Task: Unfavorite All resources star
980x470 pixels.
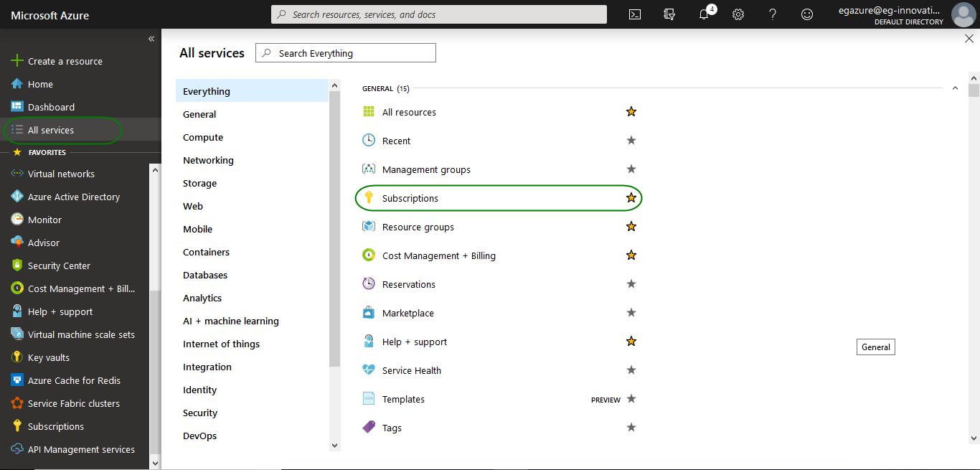Action: [631, 111]
